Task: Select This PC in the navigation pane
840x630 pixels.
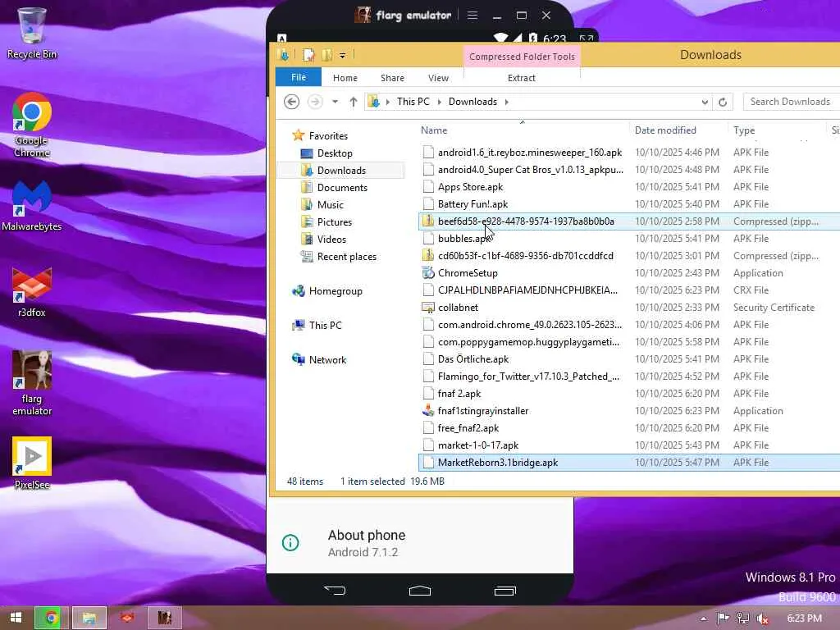Action: [x=325, y=325]
